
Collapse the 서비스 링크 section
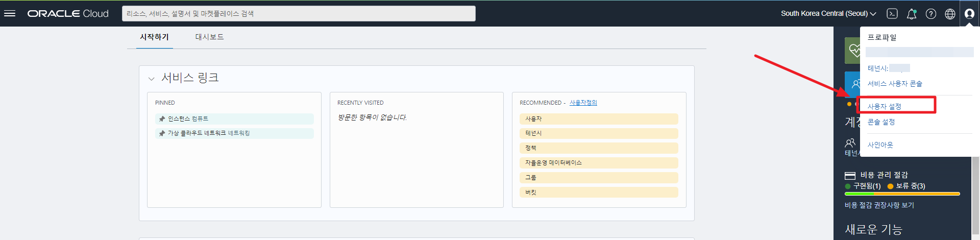click(151, 79)
